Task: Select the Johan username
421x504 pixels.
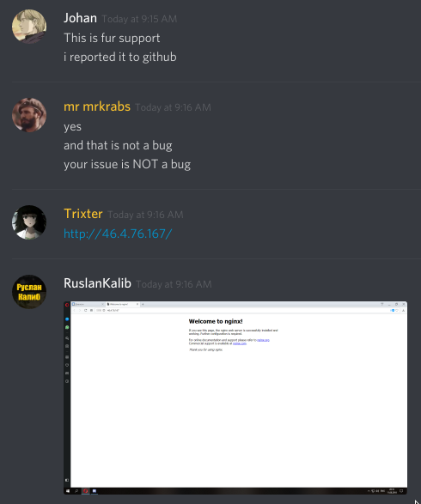Action: [x=80, y=18]
